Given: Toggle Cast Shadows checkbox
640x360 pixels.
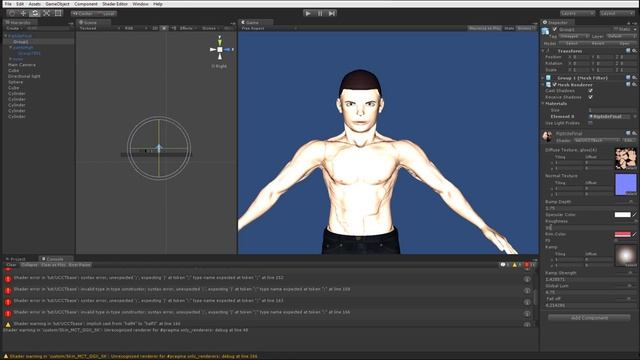Looking at the screenshot, I should click(590, 91).
